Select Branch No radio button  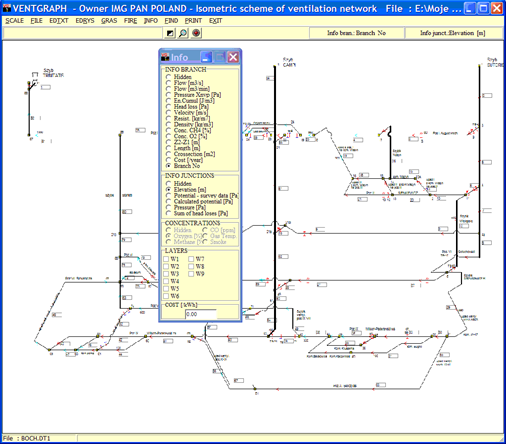(x=168, y=166)
